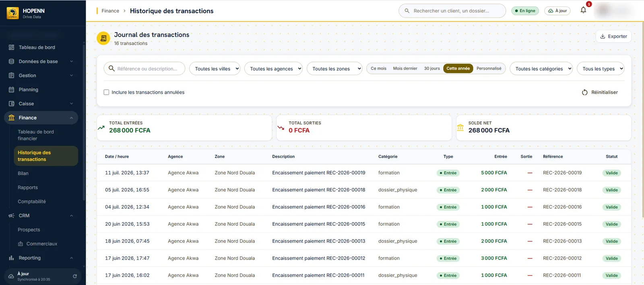Click the user avatar in top bar
This screenshot has height=285, width=644.
603,10
